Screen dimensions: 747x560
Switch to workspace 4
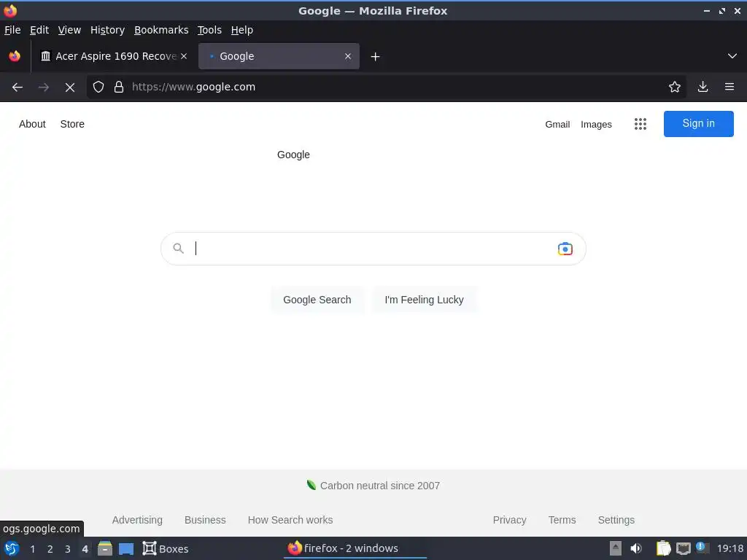85,549
